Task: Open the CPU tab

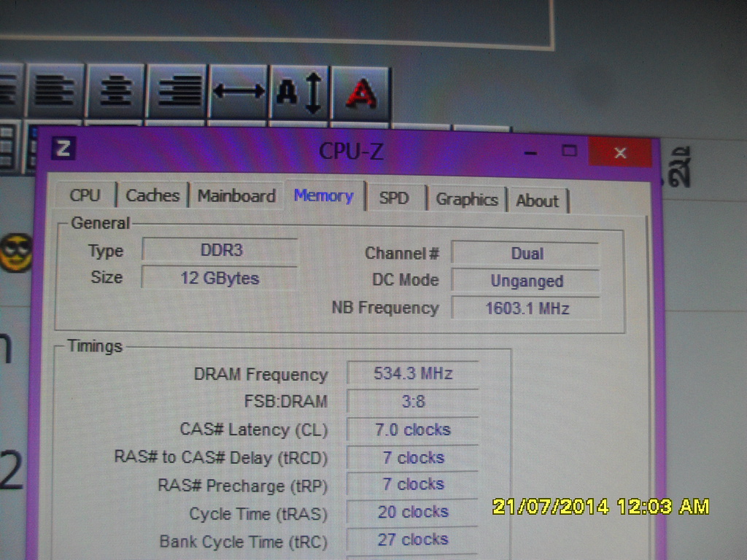Action: (x=85, y=195)
